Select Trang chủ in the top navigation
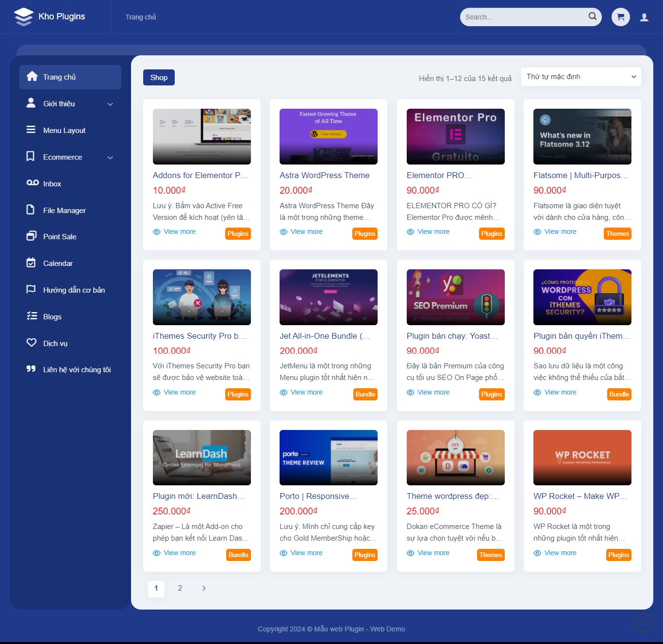 (140, 17)
